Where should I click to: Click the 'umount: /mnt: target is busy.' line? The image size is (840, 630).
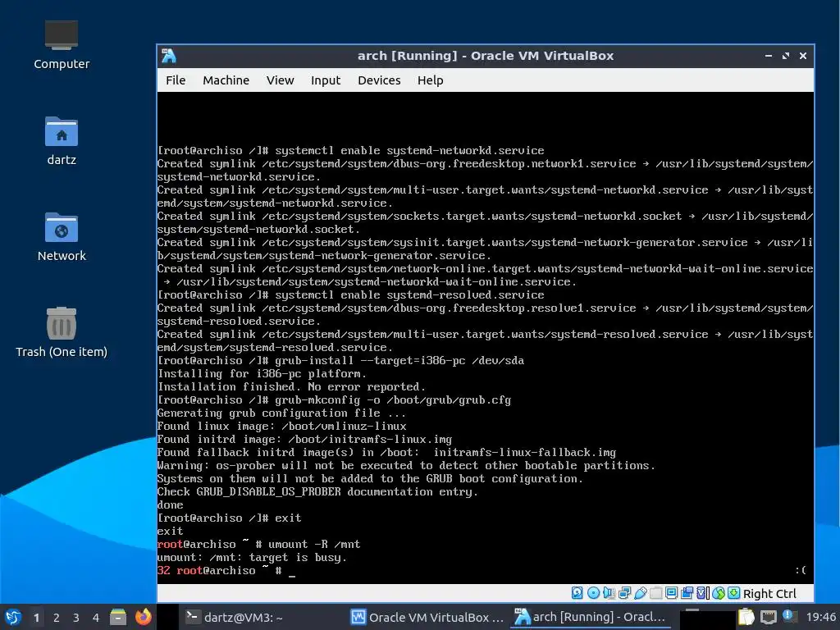(x=252, y=558)
